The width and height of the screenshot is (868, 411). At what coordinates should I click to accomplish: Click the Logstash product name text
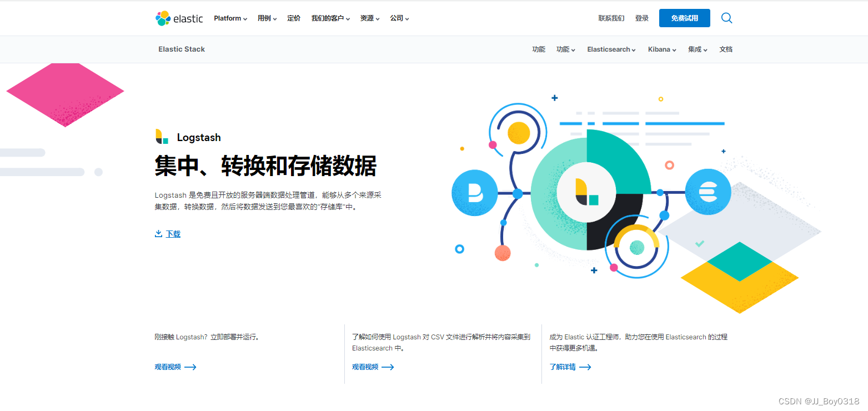click(x=199, y=137)
